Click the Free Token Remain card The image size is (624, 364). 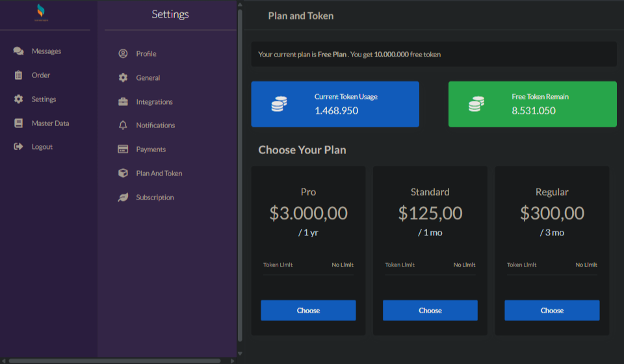(532, 104)
